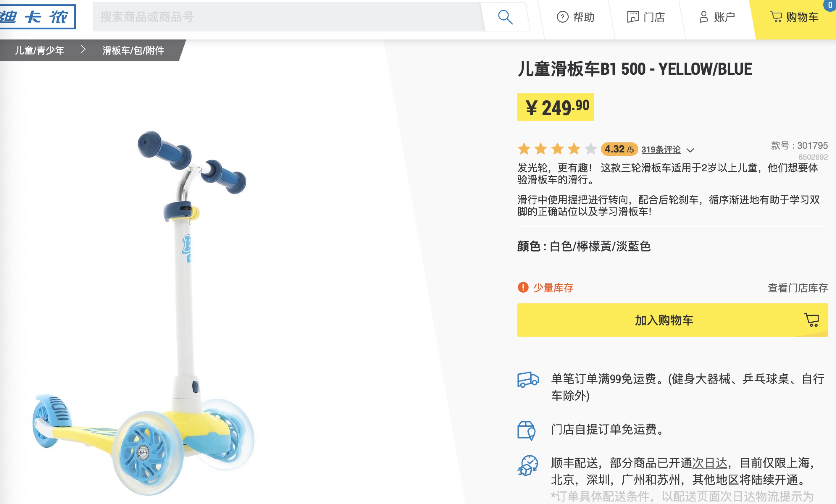Viewport: 836px width, 504px height.
Task: Go to 儿童/青少年 breadcrumb
Action: [39, 51]
